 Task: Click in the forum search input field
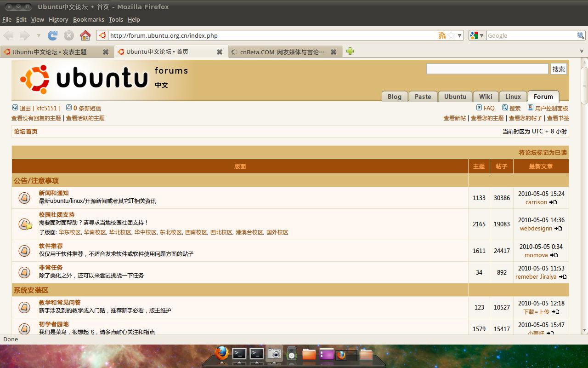pyautogui.click(x=487, y=69)
